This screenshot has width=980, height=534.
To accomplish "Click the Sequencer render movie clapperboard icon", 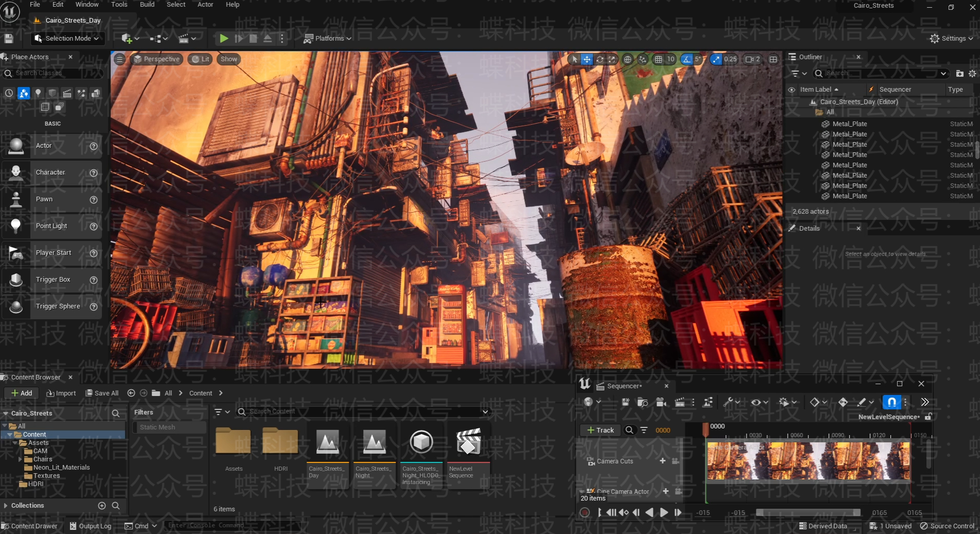I will (x=680, y=402).
